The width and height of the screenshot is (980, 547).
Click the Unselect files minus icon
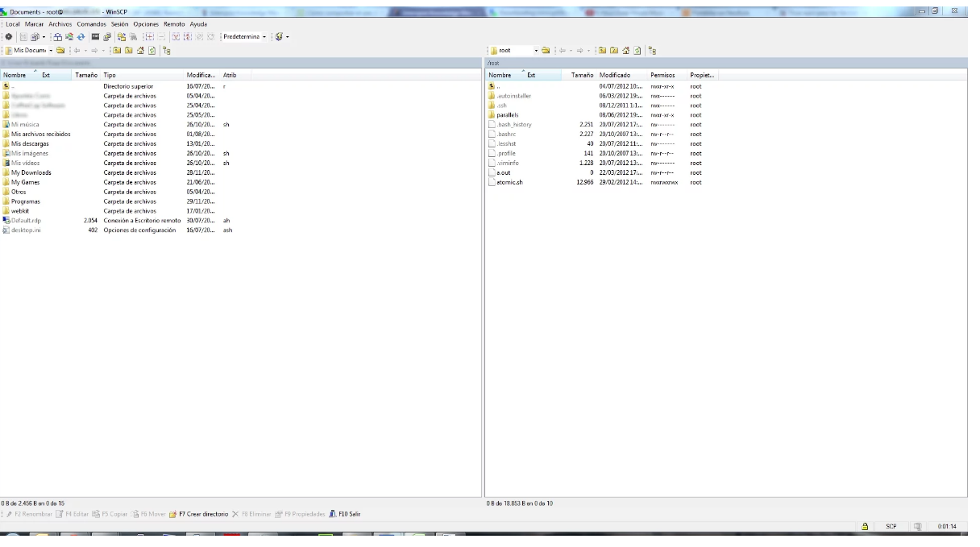coord(161,37)
